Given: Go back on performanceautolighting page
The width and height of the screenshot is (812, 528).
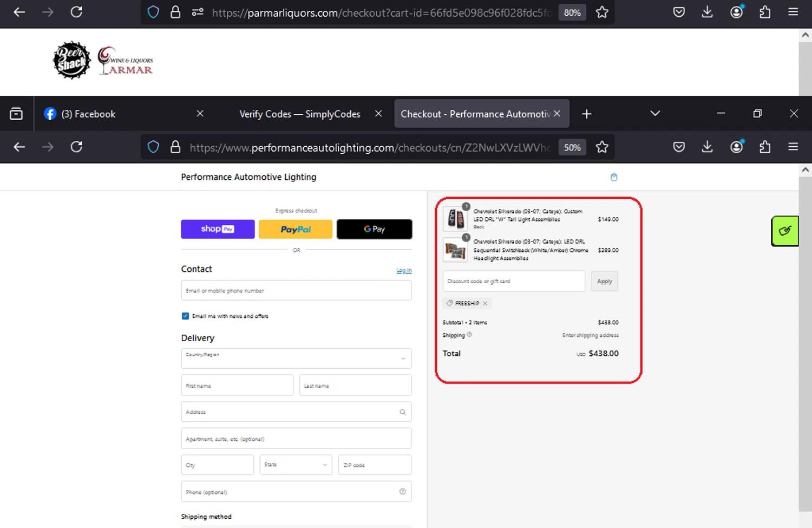Looking at the screenshot, I should point(19,147).
